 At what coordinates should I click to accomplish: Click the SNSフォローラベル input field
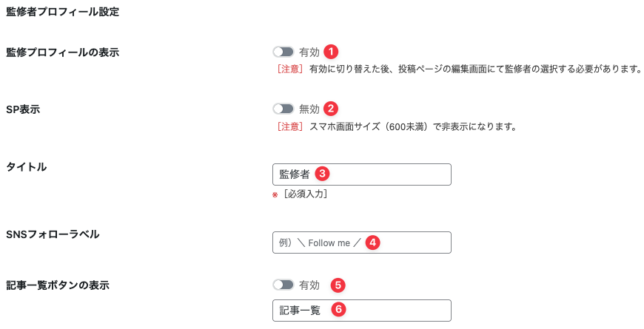415,242
